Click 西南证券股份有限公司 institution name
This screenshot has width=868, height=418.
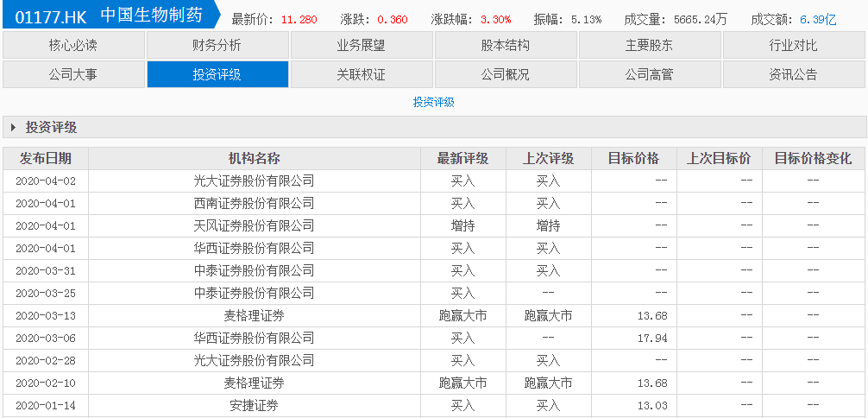(x=254, y=204)
